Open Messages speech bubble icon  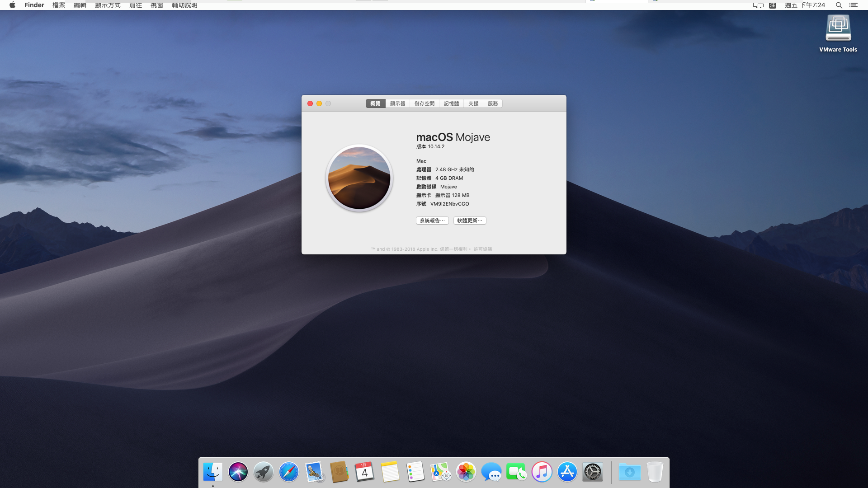[x=491, y=472]
